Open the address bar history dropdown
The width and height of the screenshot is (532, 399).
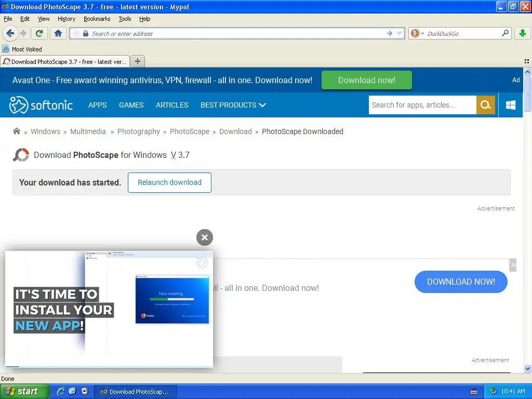[400, 33]
